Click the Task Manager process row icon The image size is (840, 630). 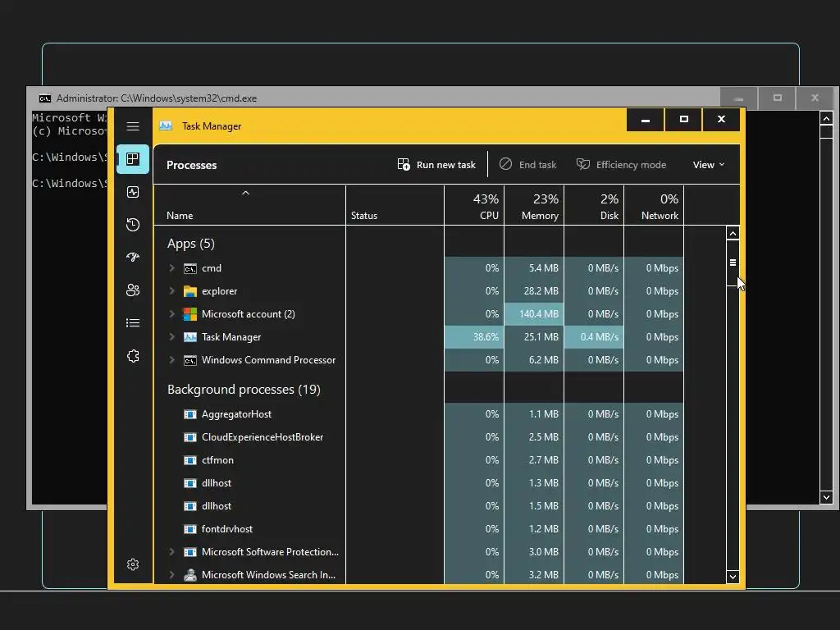pyautogui.click(x=190, y=337)
